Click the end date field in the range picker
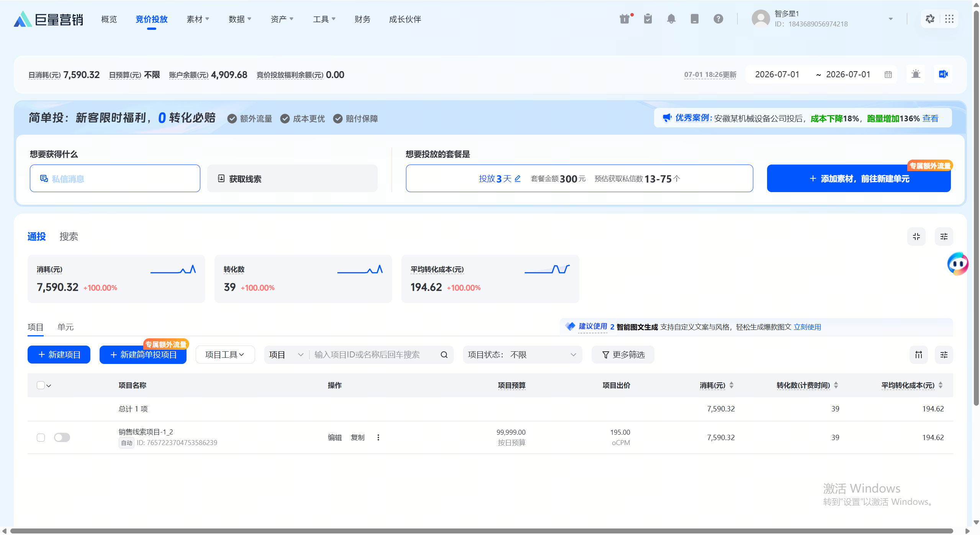Image resolution: width=980 pixels, height=535 pixels. pyautogui.click(x=848, y=75)
